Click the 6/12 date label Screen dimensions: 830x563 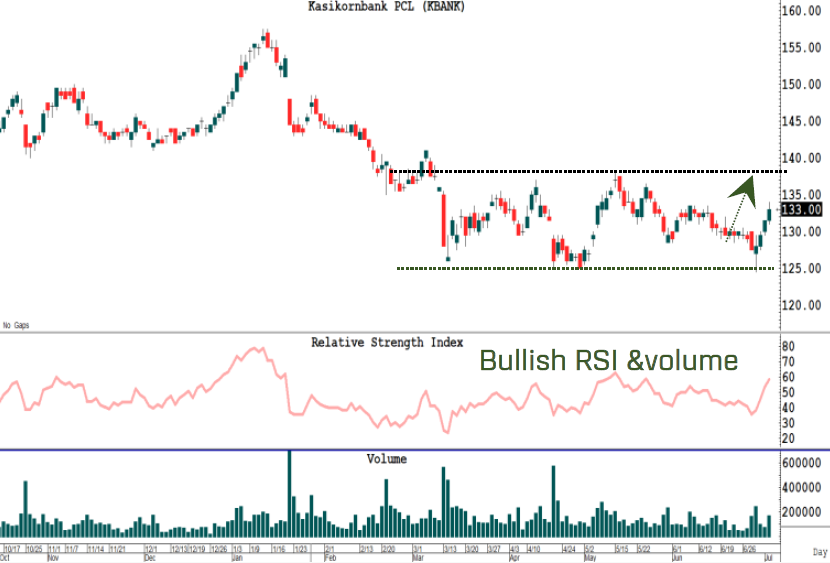pyautogui.click(x=705, y=549)
